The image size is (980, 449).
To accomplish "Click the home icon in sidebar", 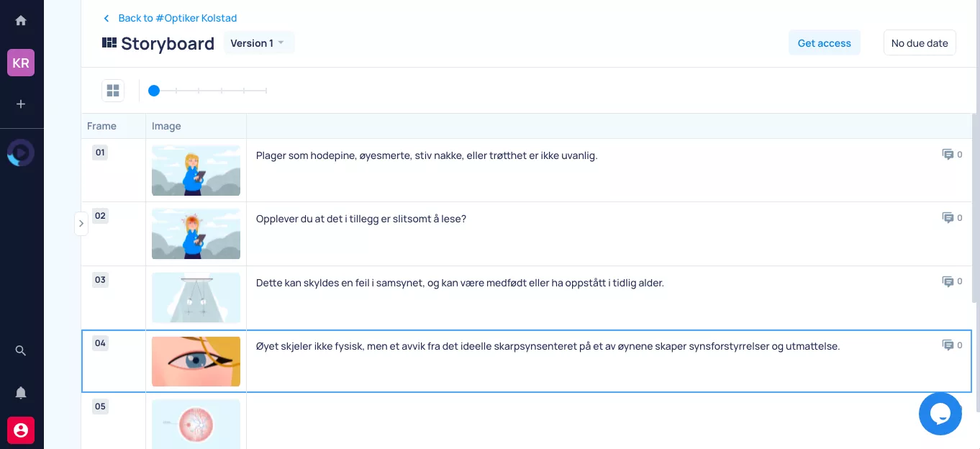I will pos(21,21).
